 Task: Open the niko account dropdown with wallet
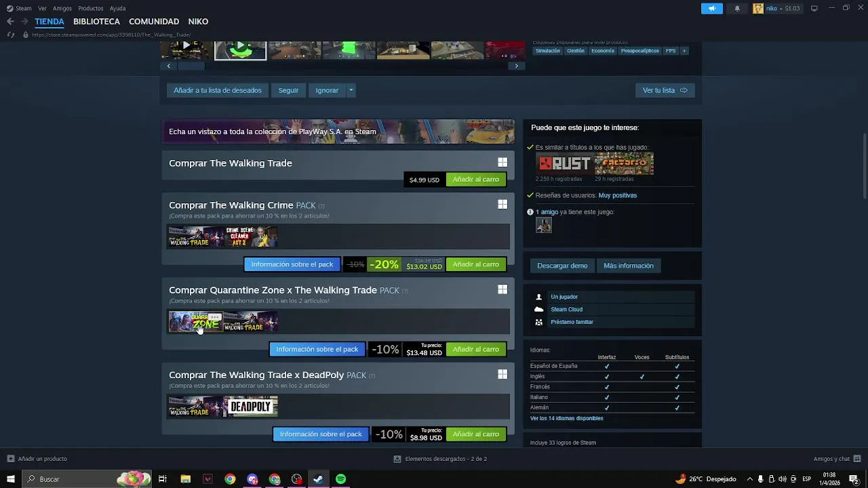783,9
